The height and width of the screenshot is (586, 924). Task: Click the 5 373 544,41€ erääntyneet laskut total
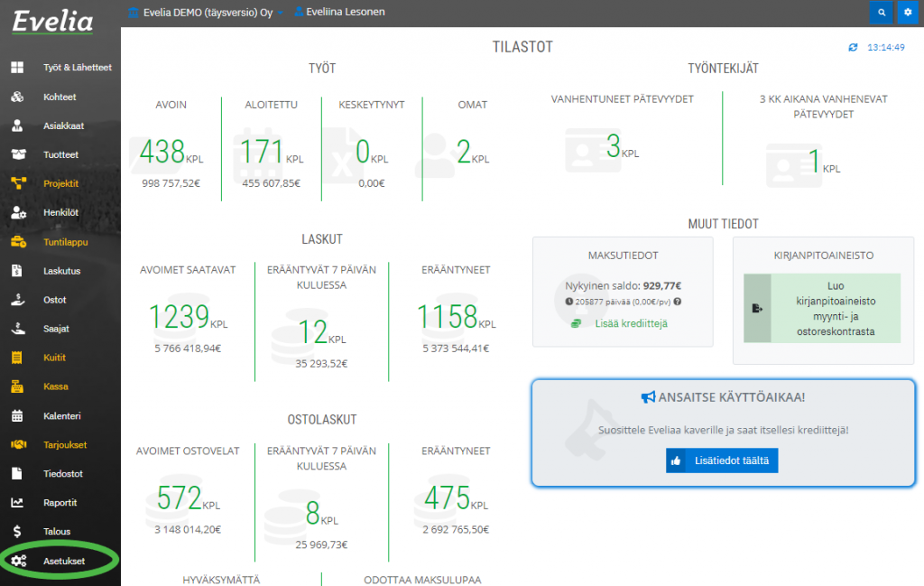(456, 349)
